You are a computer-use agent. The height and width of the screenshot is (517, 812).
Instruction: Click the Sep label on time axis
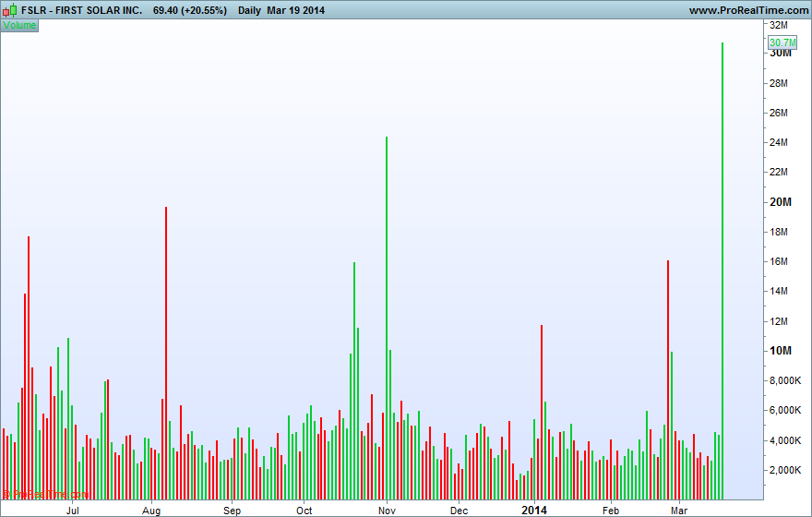[232, 511]
